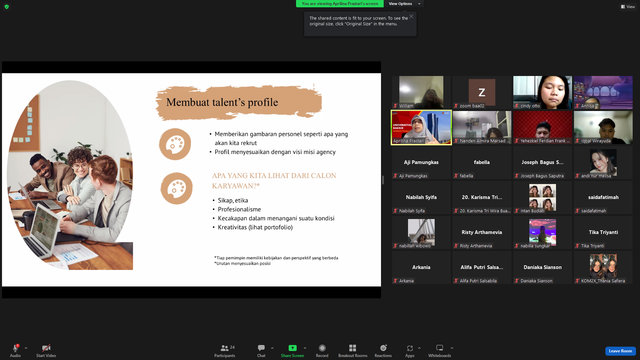
Task: Select the zoom baa02 participant tile
Action: [482, 92]
